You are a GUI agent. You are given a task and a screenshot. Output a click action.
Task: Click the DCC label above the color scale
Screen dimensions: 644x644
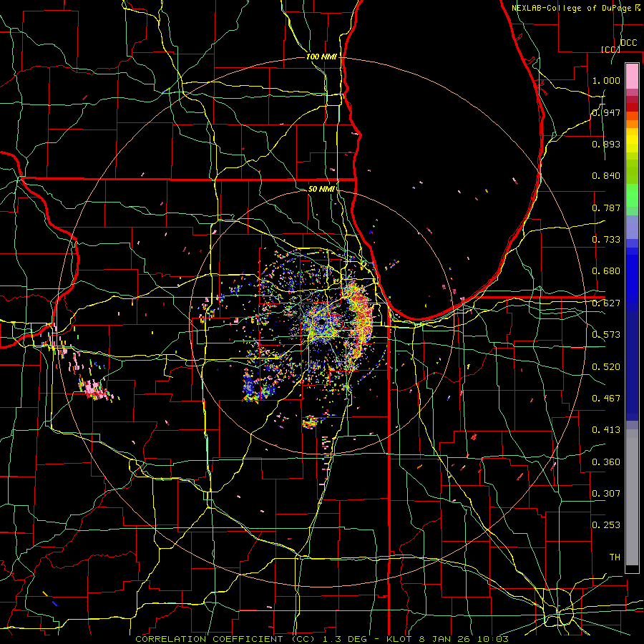[x=628, y=43]
